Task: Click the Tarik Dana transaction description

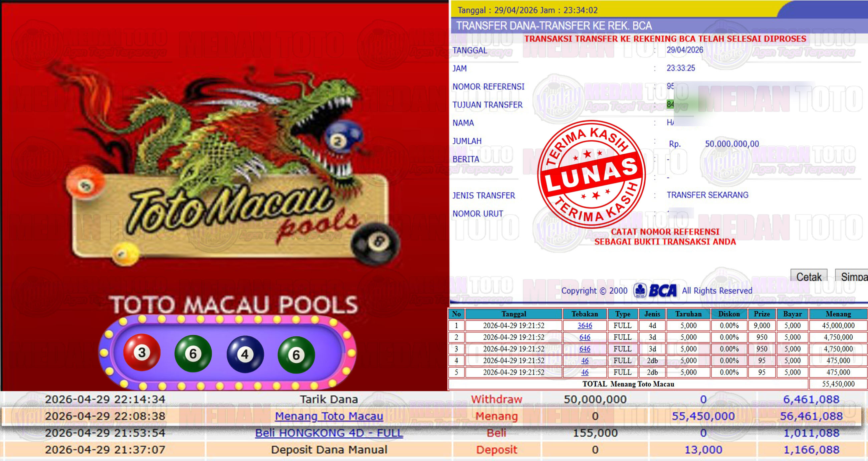Action: point(329,399)
